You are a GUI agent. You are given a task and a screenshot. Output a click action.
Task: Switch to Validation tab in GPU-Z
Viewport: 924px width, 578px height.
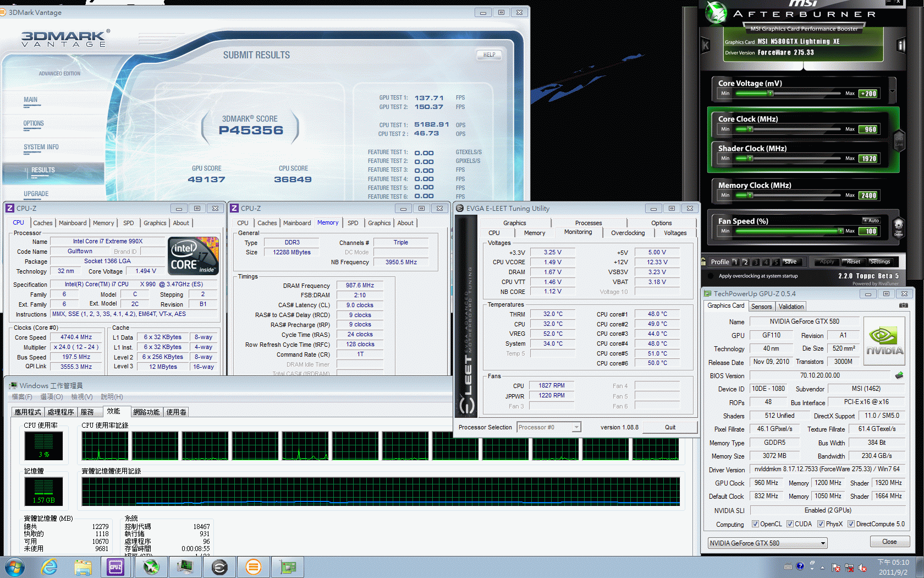coord(791,307)
